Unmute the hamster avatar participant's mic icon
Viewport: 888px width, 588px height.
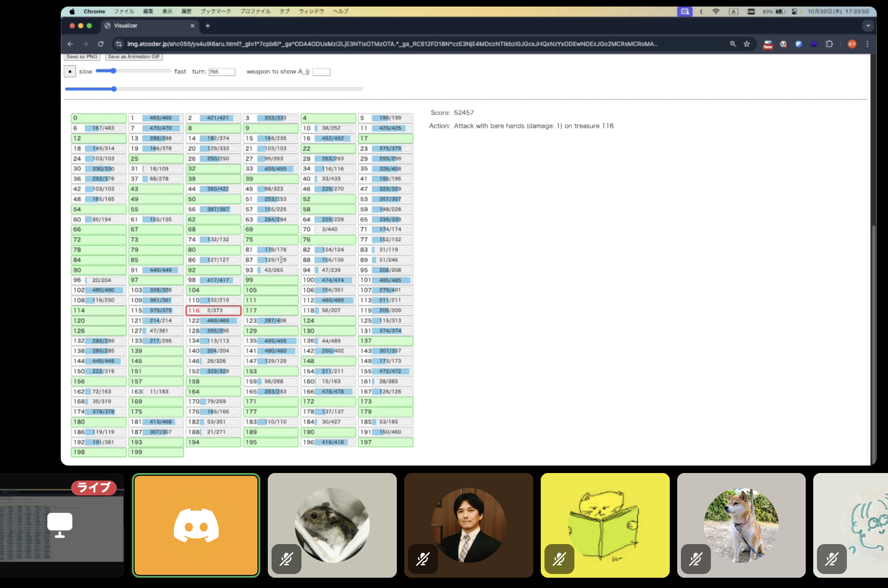click(286, 559)
